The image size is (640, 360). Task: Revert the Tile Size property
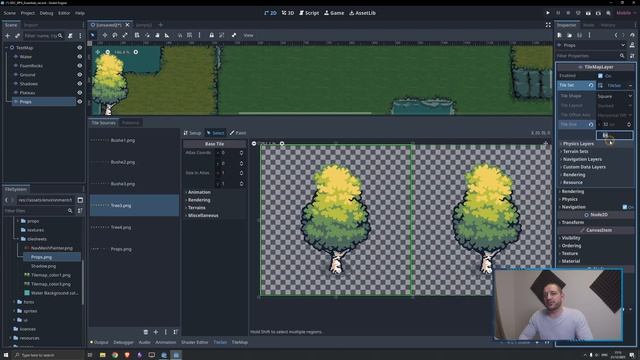591,124
